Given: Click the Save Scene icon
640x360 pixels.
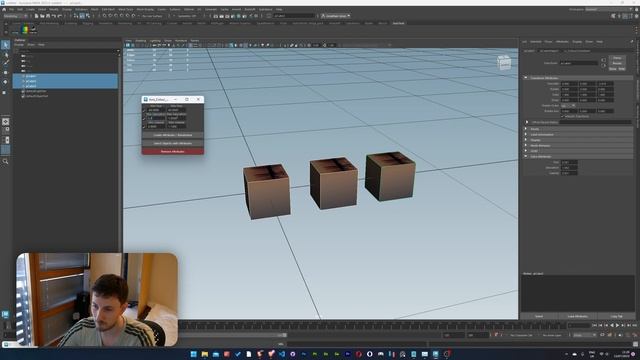Looking at the screenshot, I should pyautogui.click(x=48, y=16).
